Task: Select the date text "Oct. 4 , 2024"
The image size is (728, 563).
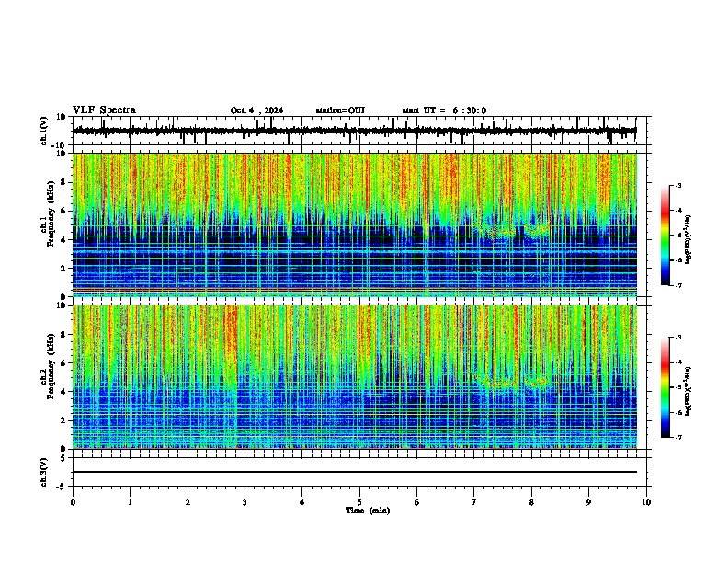Action: (x=256, y=110)
